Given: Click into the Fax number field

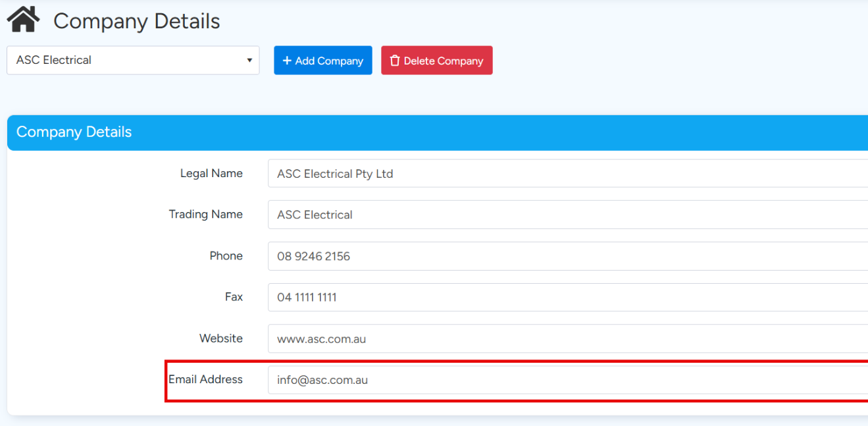Looking at the screenshot, I should click(566, 297).
